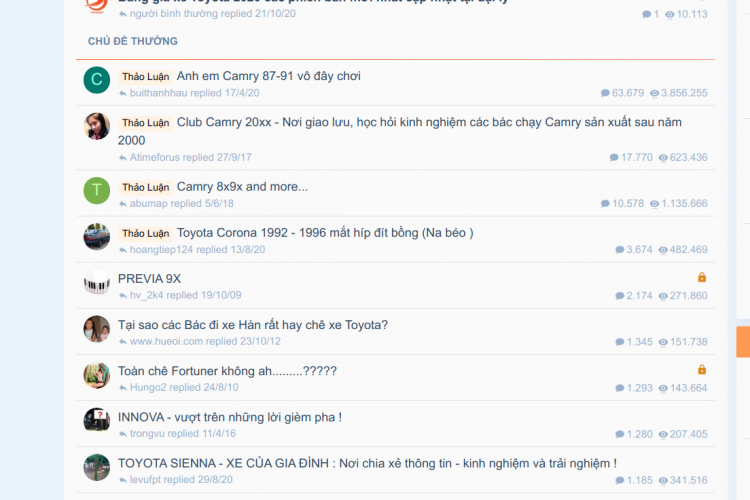The image size is (750, 500).
Task: Click Thảo Luận tag on Camry 8x9x thread
Action: (145, 187)
